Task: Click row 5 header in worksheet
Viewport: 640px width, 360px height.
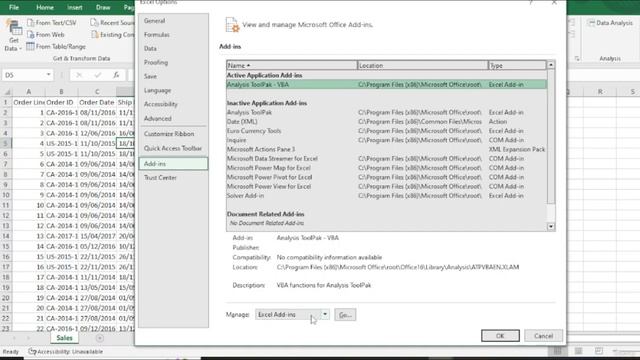Action: point(6,143)
